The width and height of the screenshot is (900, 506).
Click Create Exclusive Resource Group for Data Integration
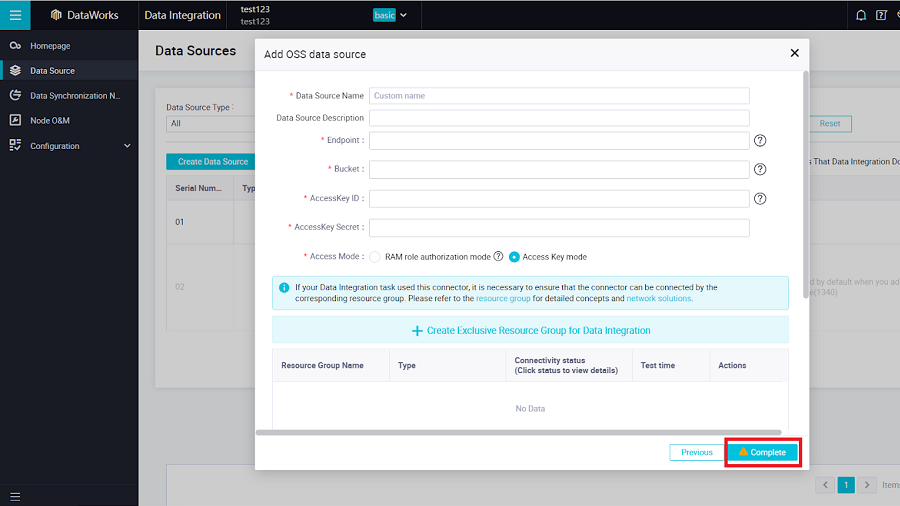click(530, 330)
